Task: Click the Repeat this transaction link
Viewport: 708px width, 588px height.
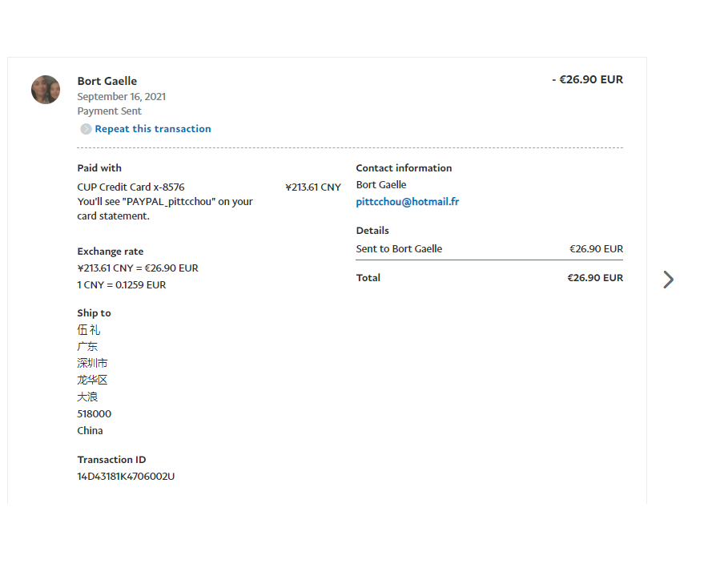Action: (x=153, y=129)
